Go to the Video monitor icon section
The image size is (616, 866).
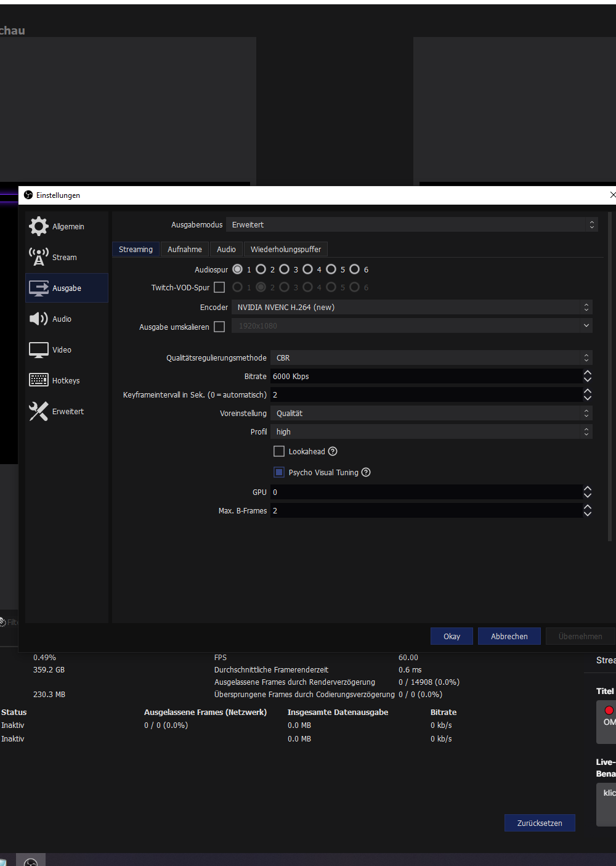point(39,349)
